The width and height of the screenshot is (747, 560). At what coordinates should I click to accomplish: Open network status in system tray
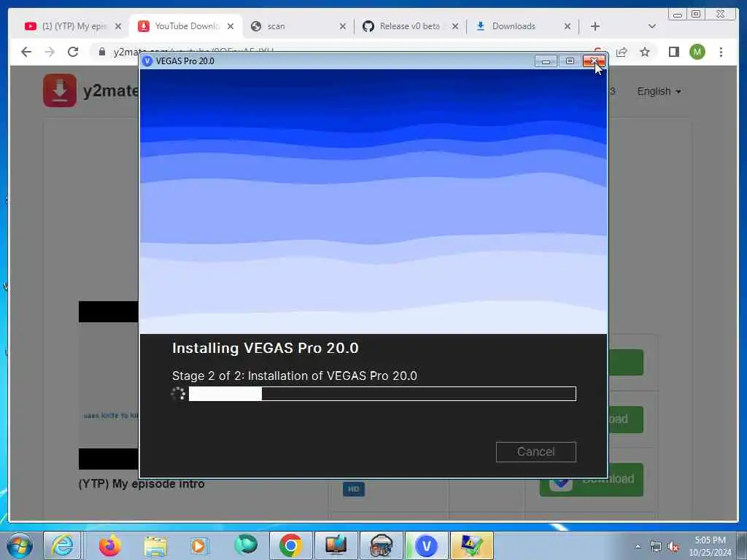coord(656,547)
